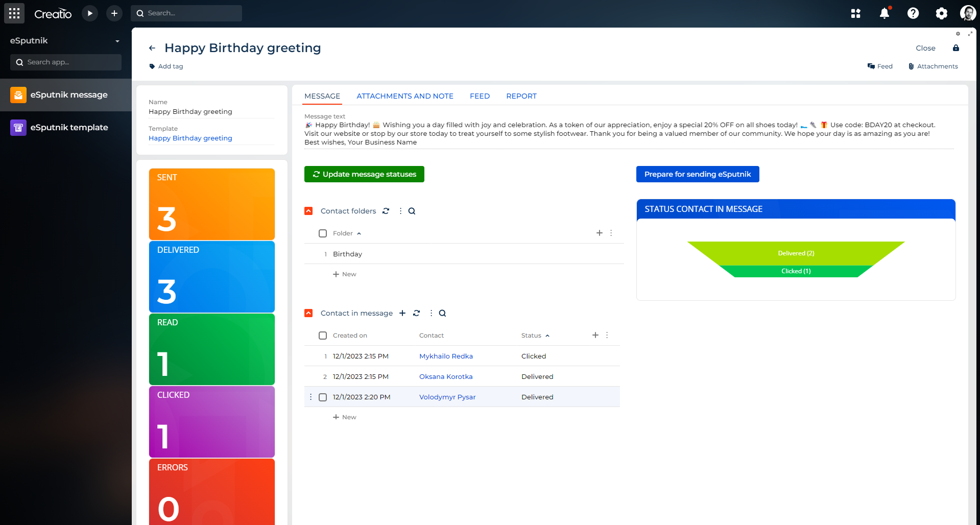This screenshot has width=980, height=525.
Task: Switch to the MESSAGE tab
Action: click(322, 96)
